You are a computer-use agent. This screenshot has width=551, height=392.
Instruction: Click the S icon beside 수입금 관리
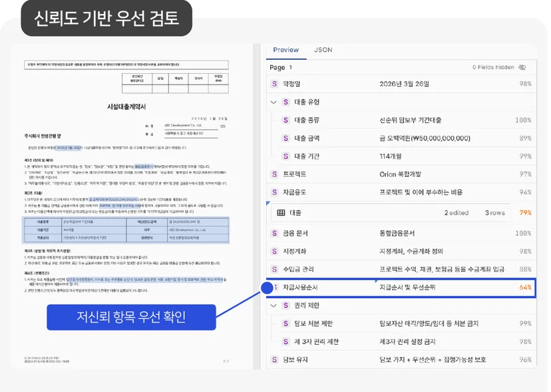coord(274,270)
